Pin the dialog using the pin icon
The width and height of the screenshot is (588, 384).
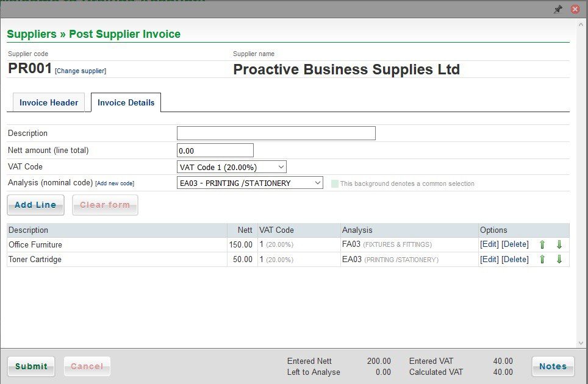point(558,9)
